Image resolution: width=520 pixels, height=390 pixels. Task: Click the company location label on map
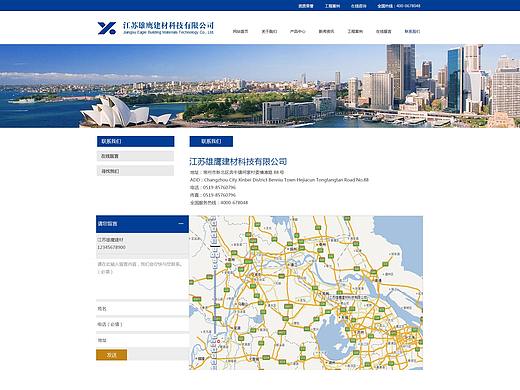click(x=349, y=296)
